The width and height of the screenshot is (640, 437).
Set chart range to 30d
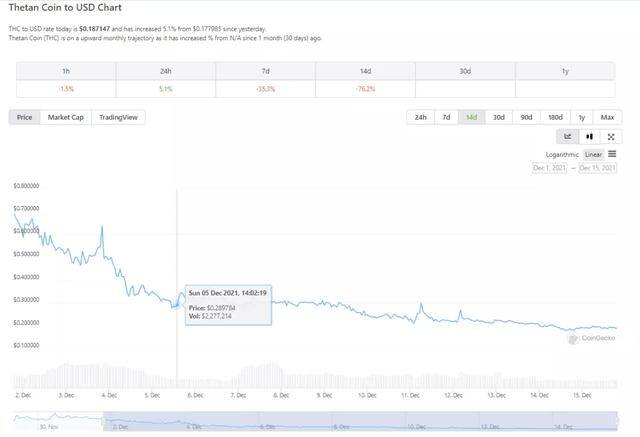tap(499, 117)
